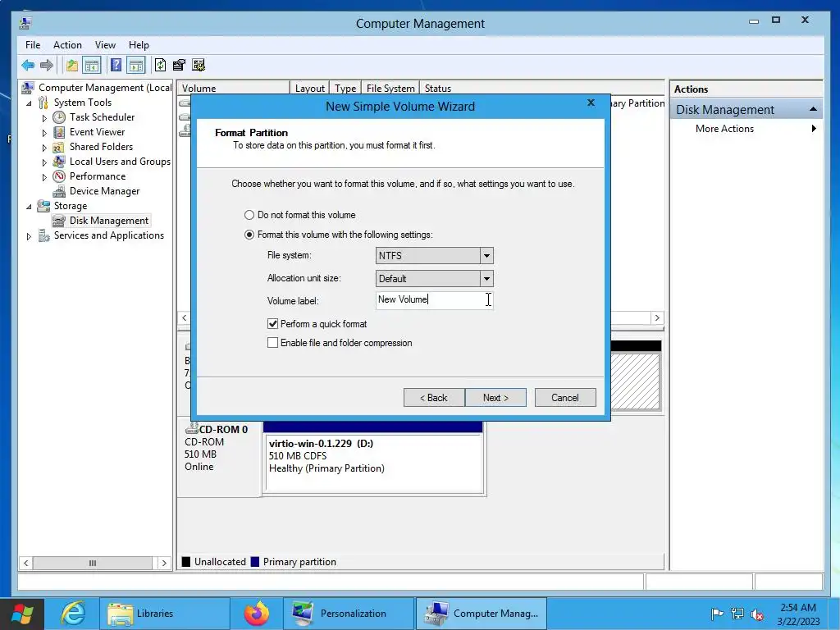This screenshot has width=840, height=630.
Task: Click the Up one level folder icon
Action: 72,66
